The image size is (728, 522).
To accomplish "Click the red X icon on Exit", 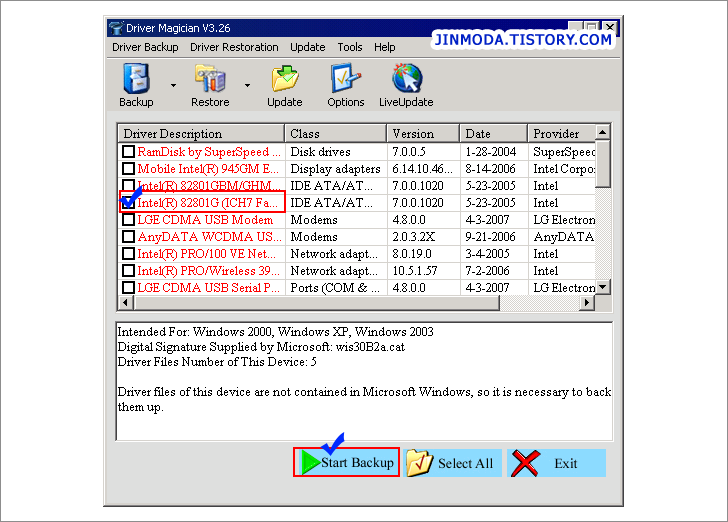I will 525,463.
